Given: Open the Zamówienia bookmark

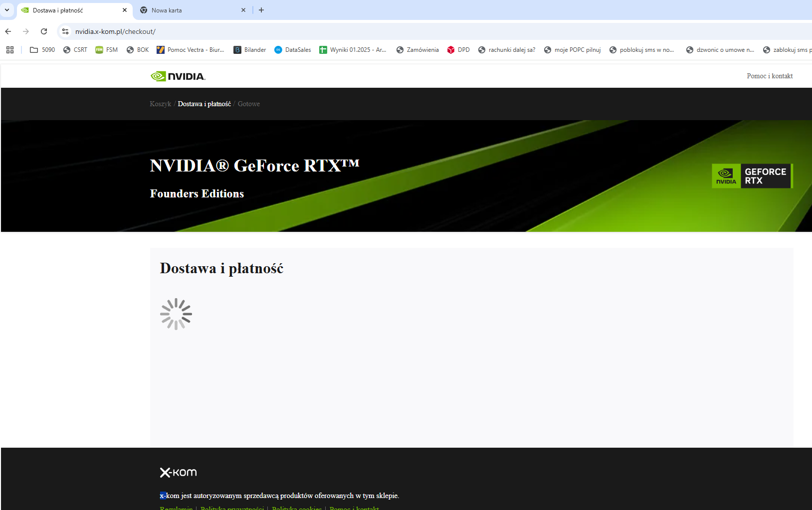Looking at the screenshot, I should 417,50.
